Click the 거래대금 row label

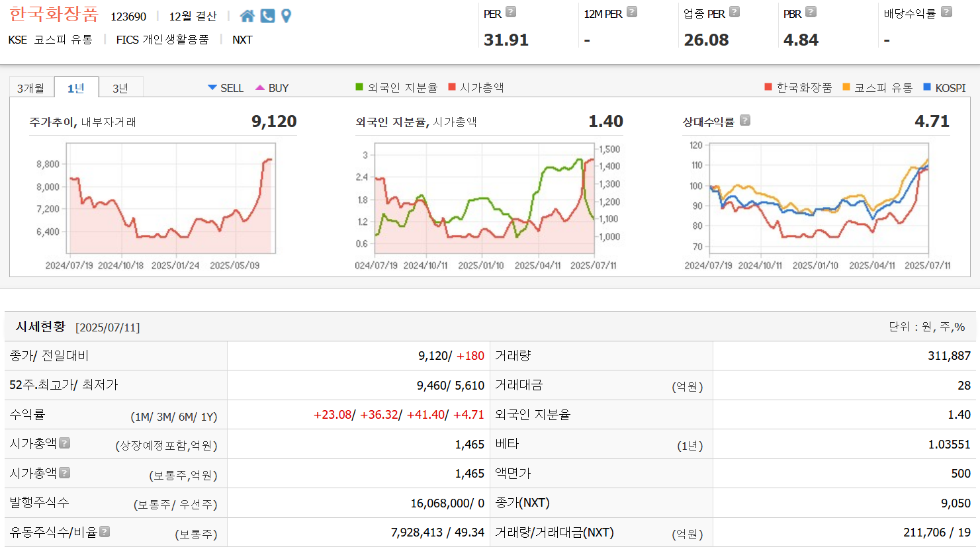(519, 385)
